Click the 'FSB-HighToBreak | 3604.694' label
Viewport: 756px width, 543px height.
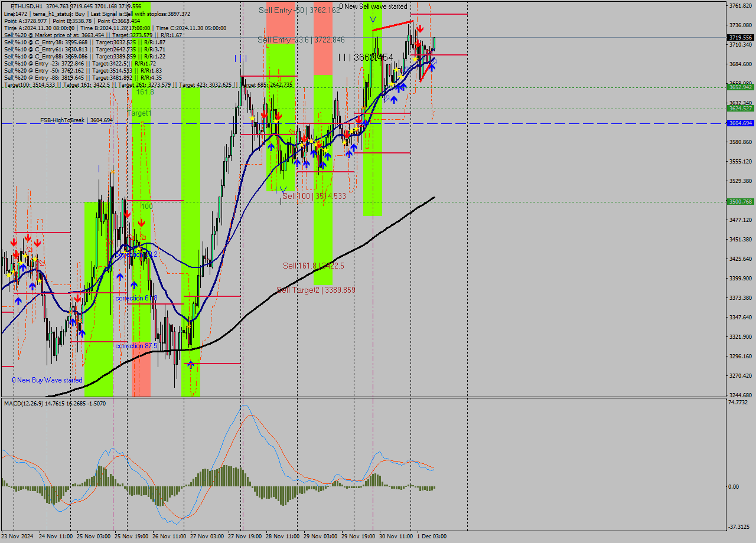[76, 120]
